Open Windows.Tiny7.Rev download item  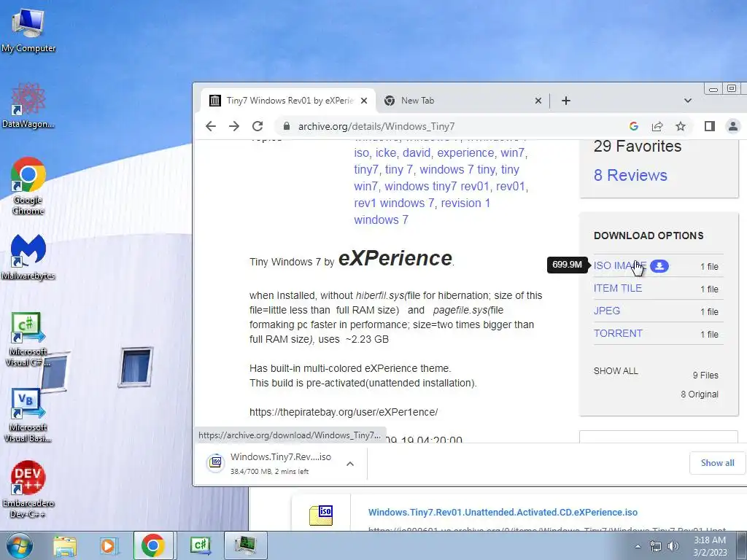pyautogui.click(x=280, y=463)
